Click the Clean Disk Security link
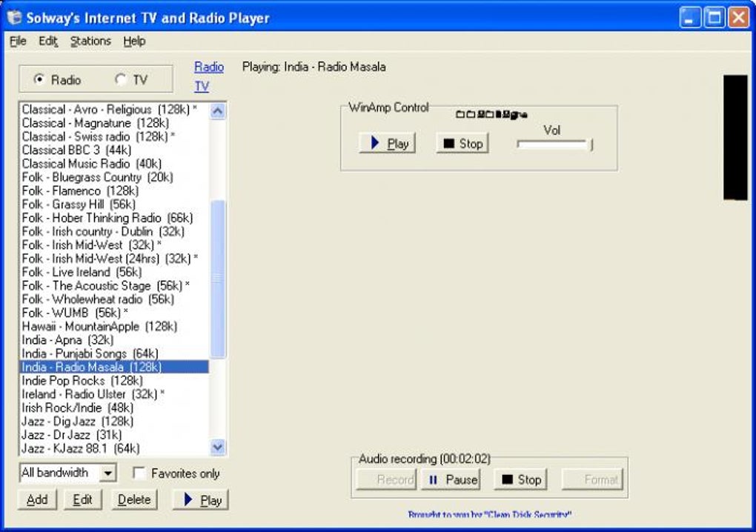Viewport: 756px width, 532px height. pos(490,514)
